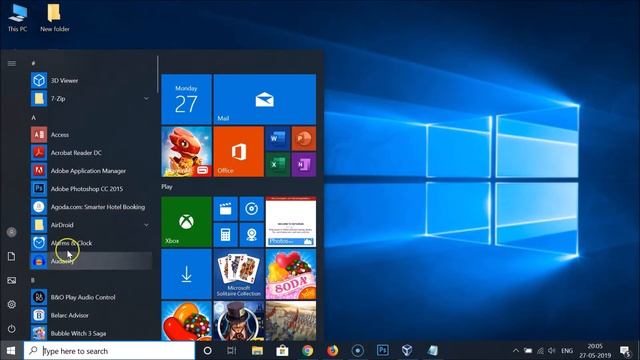This screenshot has height=360, width=640.
Task: Open Microsoft Store from taskbar
Action: (x=282, y=351)
